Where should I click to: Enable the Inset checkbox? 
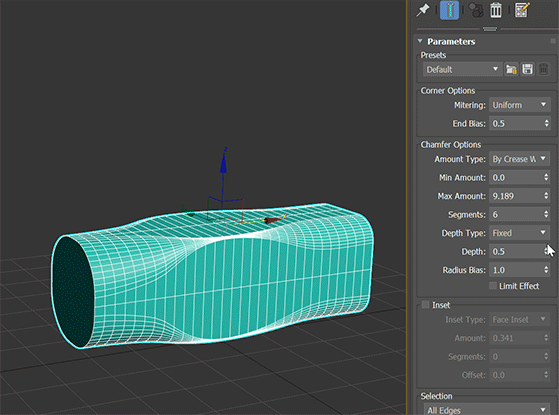tap(425, 304)
